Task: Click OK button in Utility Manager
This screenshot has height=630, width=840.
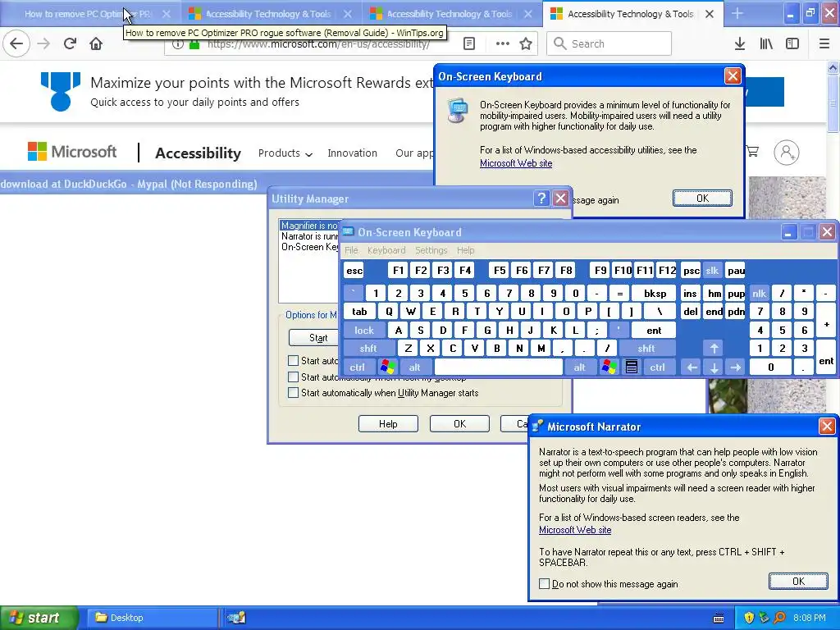Action: (459, 424)
